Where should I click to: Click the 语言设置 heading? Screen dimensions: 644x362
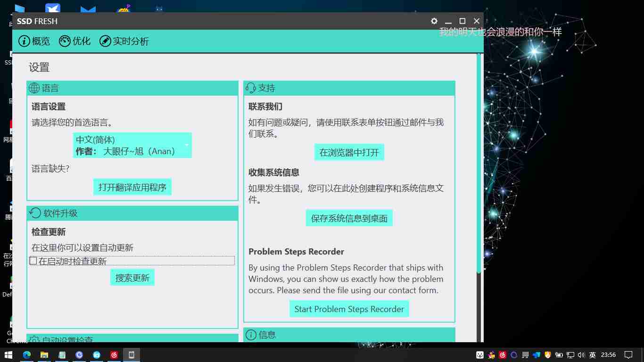click(x=49, y=107)
